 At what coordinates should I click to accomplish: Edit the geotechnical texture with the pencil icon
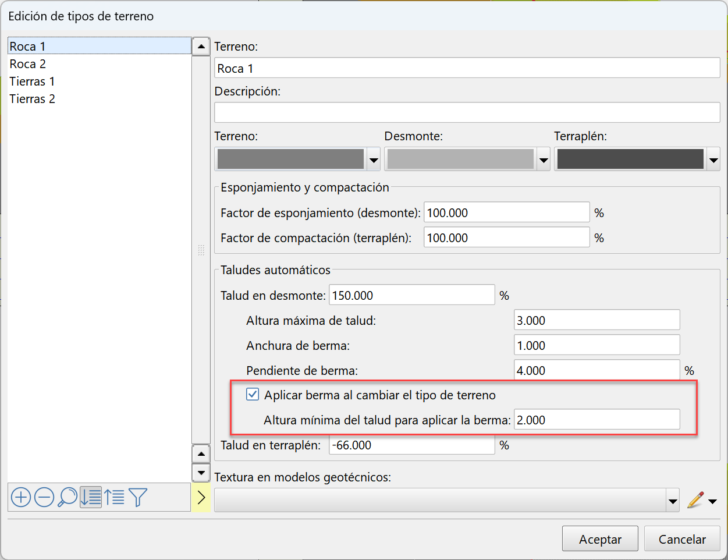point(697,499)
